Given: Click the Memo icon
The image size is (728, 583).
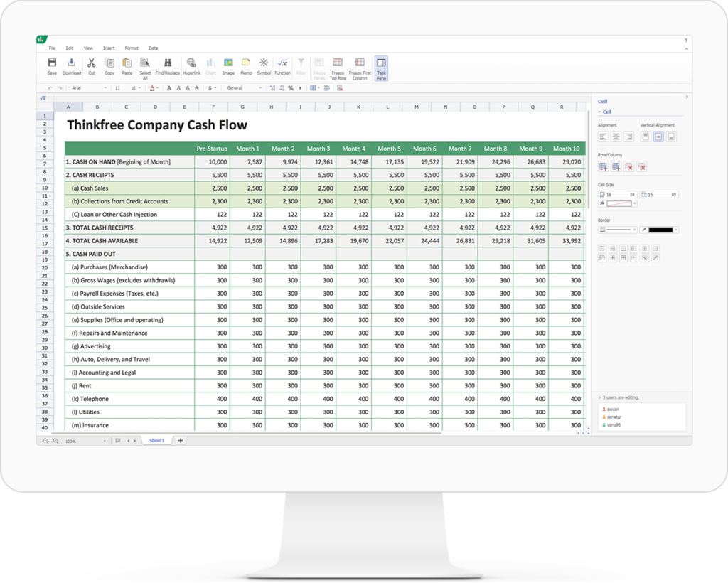Looking at the screenshot, I should 246,67.
